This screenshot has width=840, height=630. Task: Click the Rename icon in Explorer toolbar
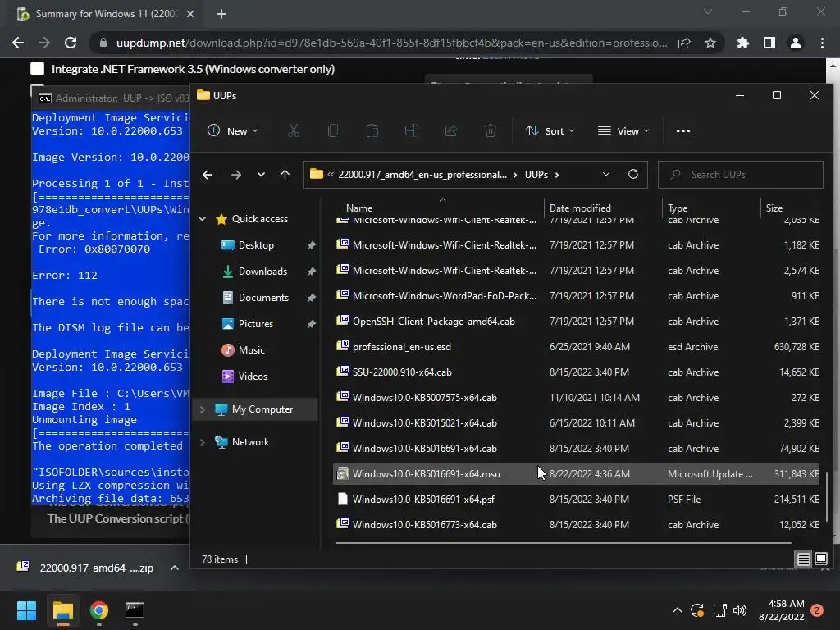point(412,130)
